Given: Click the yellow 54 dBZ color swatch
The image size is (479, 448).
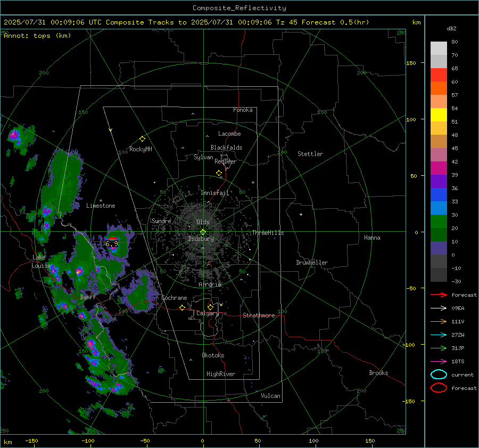Looking at the screenshot, I should click(439, 115).
